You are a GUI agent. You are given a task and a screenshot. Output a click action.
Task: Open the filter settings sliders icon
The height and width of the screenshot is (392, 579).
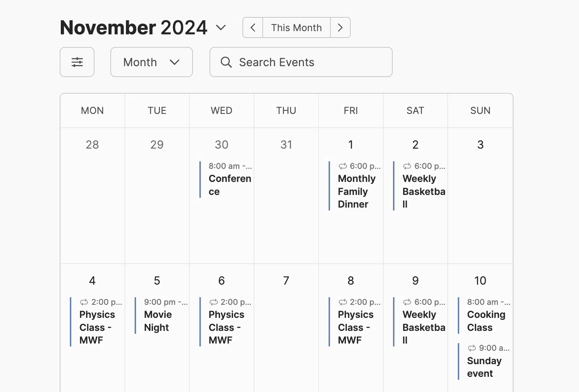[77, 62]
